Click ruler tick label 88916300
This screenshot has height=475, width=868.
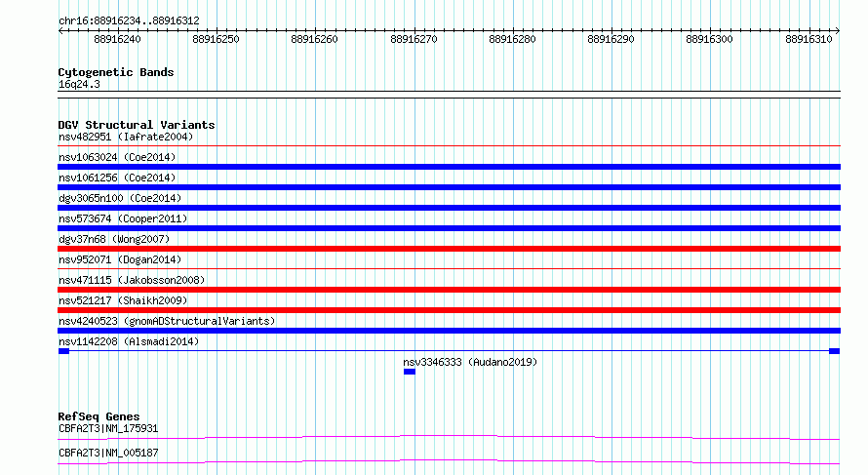[709, 39]
